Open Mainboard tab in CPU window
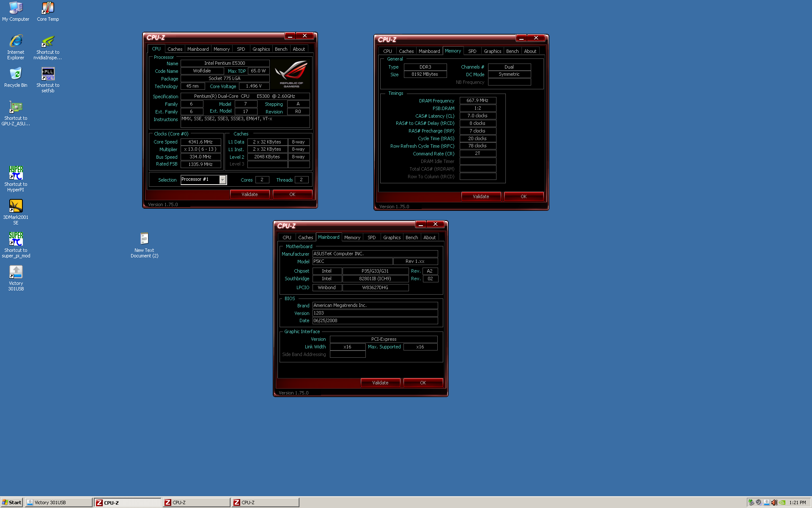The image size is (812, 508). (x=198, y=49)
